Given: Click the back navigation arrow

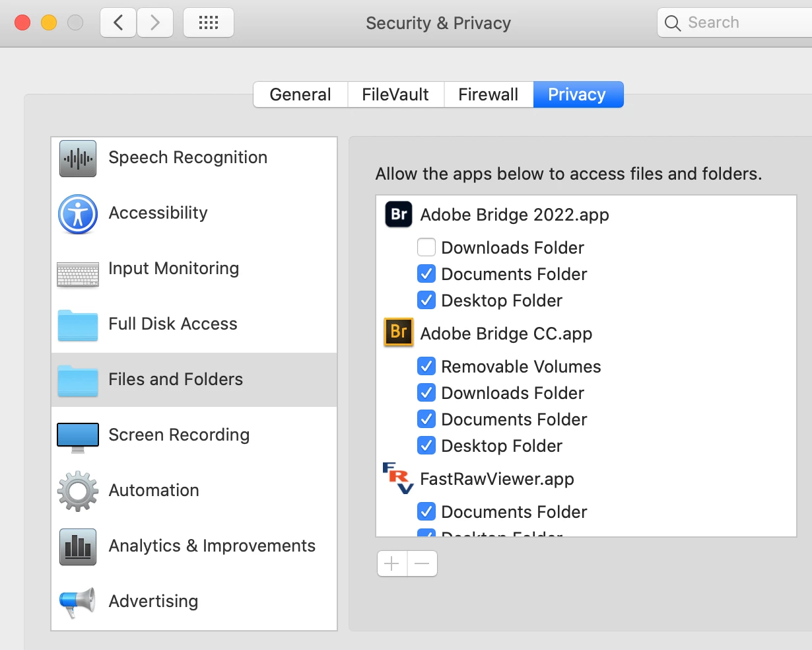Looking at the screenshot, I should coord(119,23).
